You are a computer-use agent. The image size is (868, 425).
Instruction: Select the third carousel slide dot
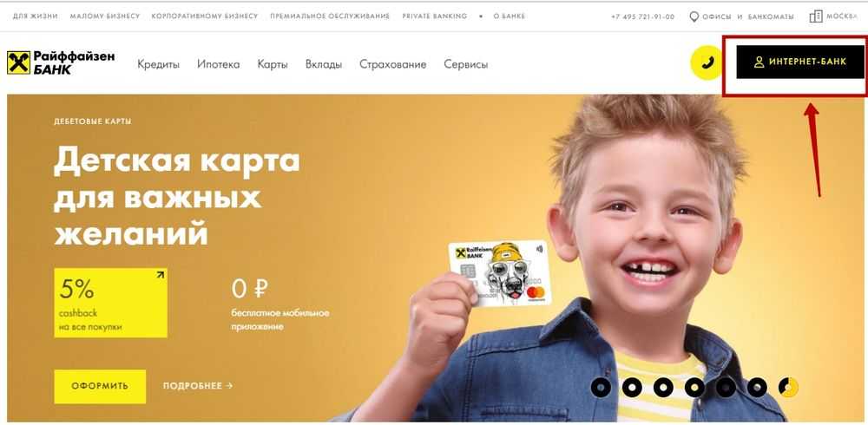663,388
